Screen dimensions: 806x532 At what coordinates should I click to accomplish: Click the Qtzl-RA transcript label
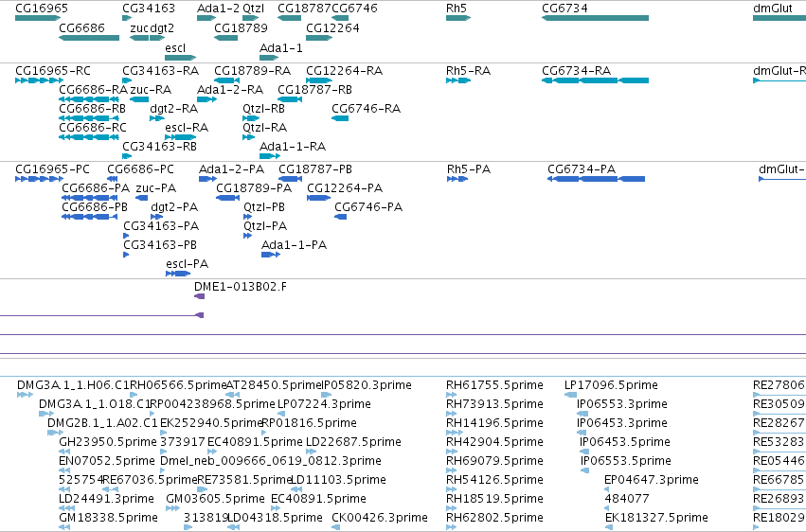pyautogui.click(x=265, y=128)
